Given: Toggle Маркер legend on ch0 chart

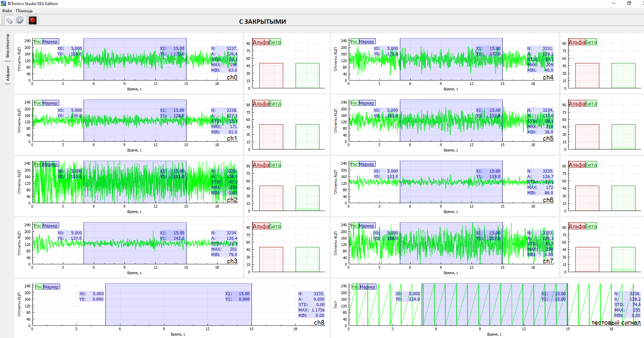Looking at the screenshot, I should click(x=50, y=42).
